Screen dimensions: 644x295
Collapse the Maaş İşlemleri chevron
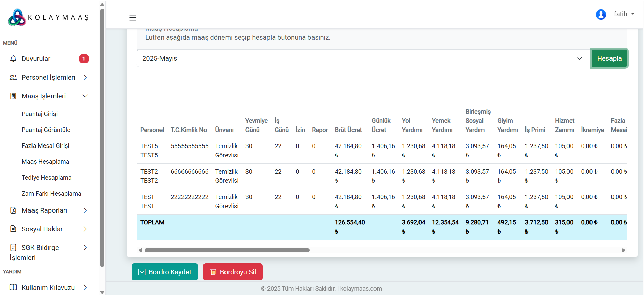(x=85, y=96)
